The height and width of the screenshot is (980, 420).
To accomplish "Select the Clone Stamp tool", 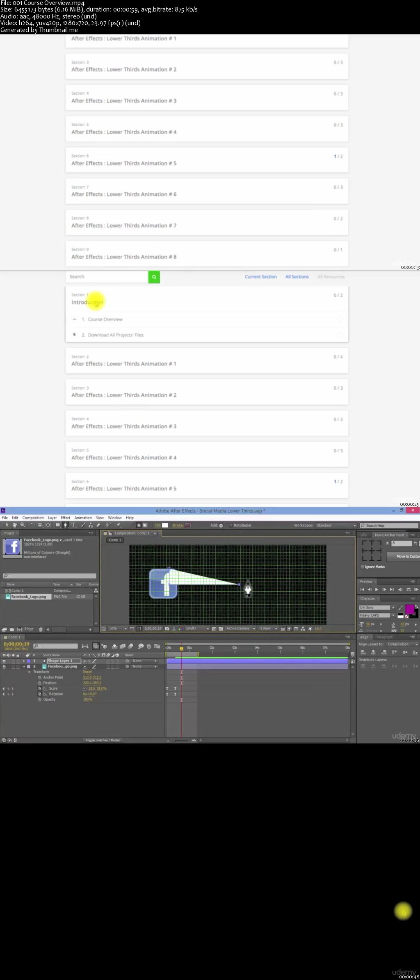I will tap(91, 525).
